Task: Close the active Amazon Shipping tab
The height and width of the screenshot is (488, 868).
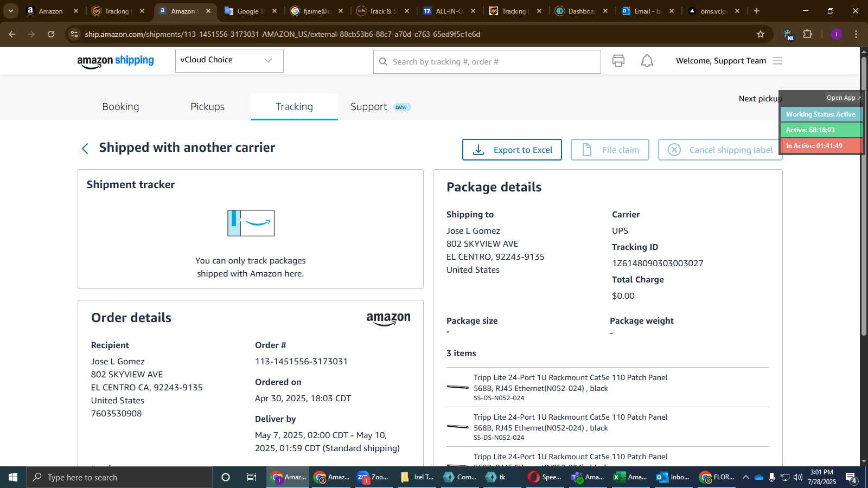Action: click(x=208, y=11)
